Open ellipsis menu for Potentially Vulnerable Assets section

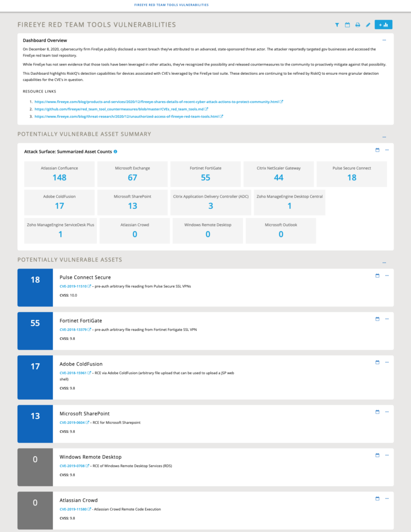[x=384, y=262]
